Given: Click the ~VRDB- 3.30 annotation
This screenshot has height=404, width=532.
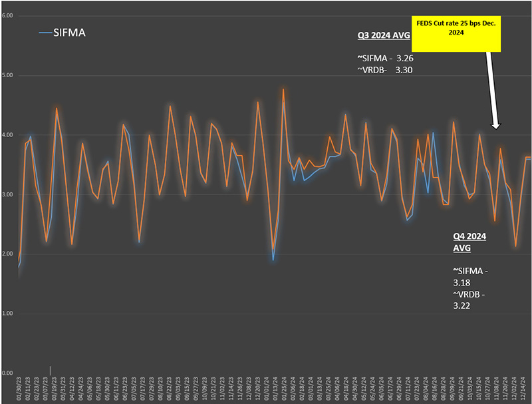Looking at the screenshot, I should (x=385, y=70).
